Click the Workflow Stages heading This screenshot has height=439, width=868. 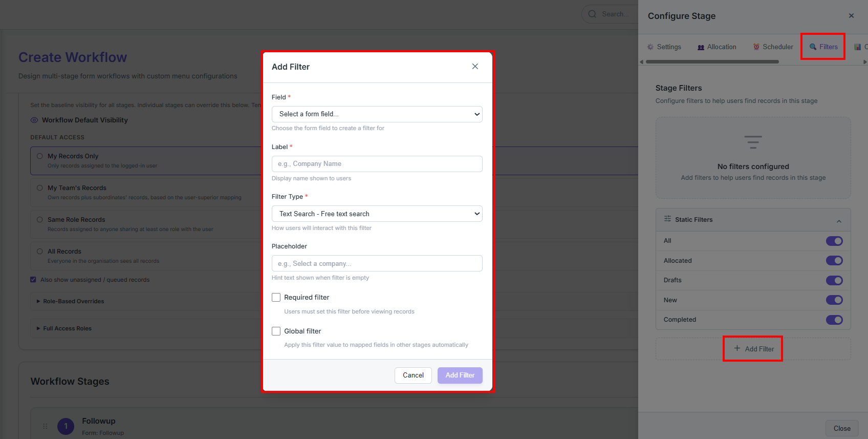pyautogui.click(x=70, y=382)
